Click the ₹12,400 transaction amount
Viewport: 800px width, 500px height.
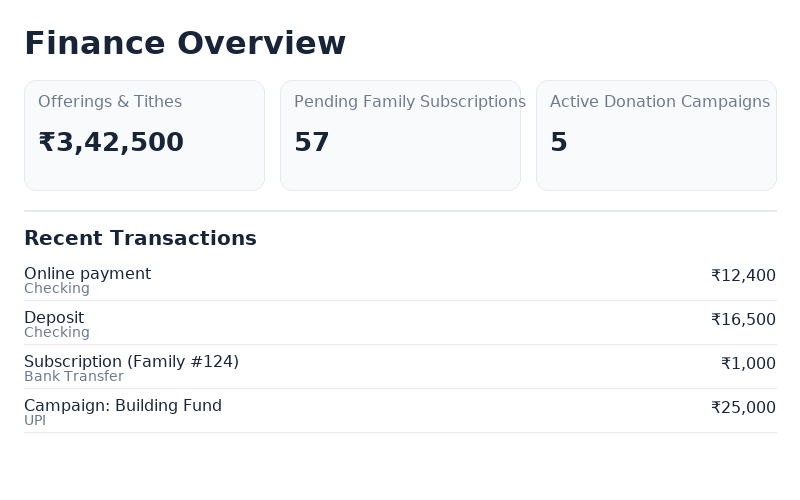pos(743,276)
